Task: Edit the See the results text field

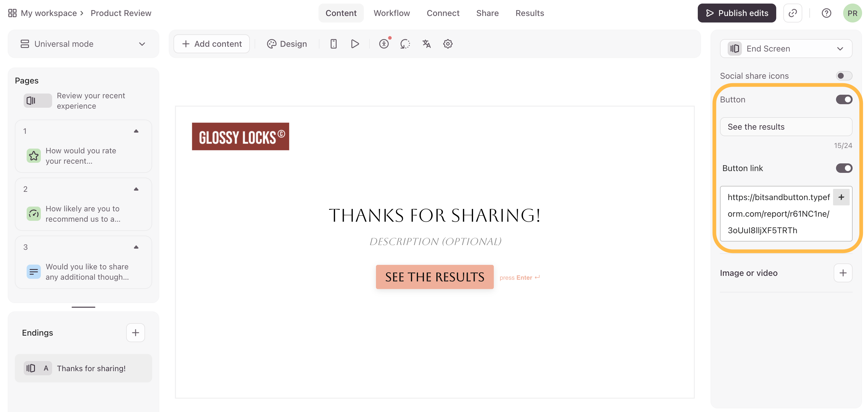Action: click(x=786, y=127)
